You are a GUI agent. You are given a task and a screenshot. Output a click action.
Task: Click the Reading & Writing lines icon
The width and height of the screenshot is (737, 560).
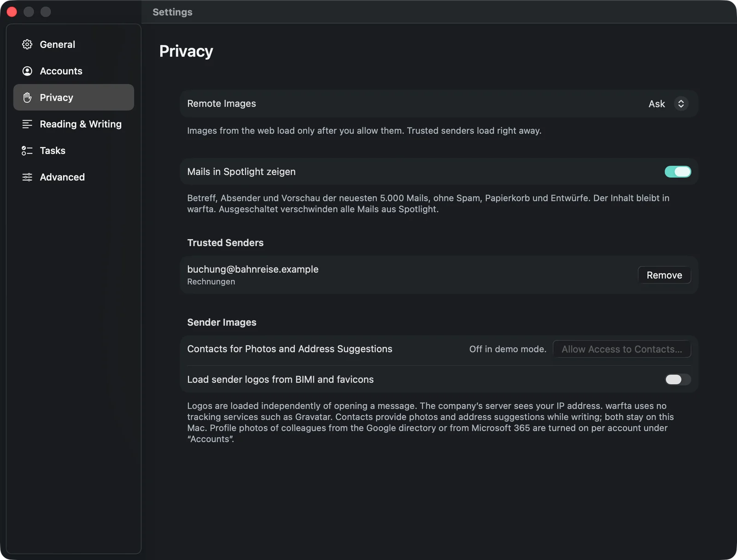27,124
